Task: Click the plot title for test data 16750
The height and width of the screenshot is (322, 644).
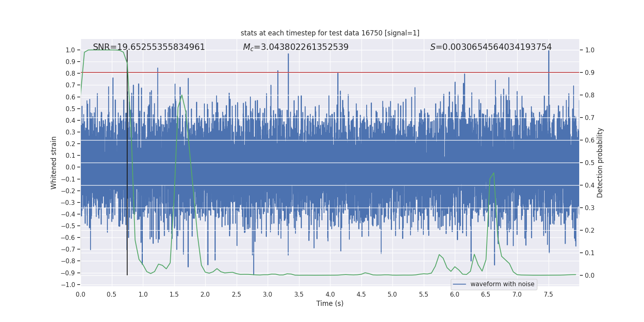Action: coord(330,33)
